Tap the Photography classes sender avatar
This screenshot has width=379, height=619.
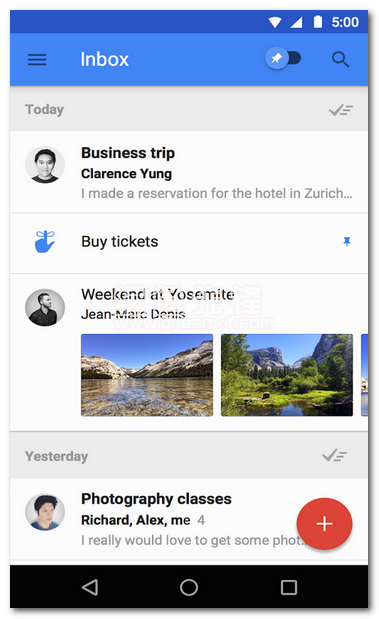tap(45, 512)
